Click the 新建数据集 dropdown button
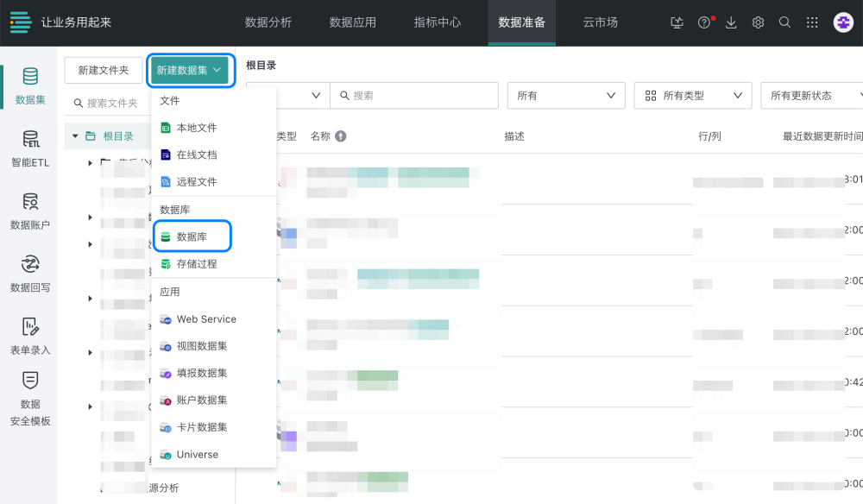This screenshot has height=504, width=863. (x=190, y=70)
